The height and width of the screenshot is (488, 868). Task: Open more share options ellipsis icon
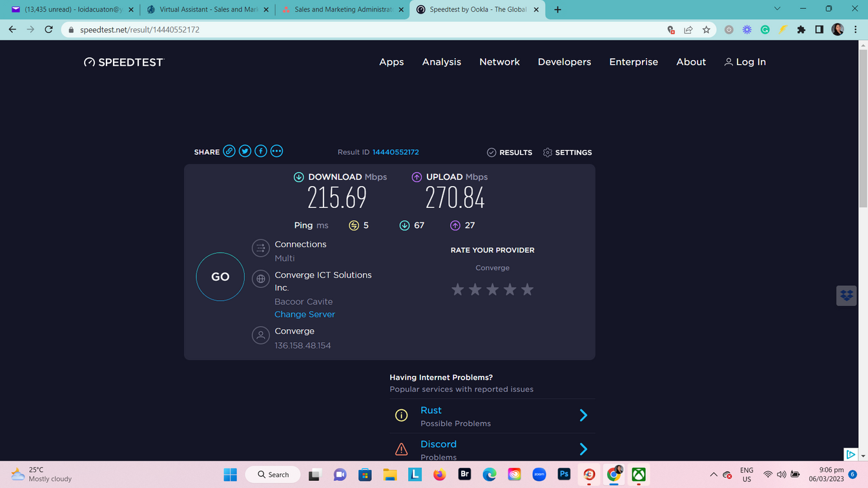[x=276, y=151]
